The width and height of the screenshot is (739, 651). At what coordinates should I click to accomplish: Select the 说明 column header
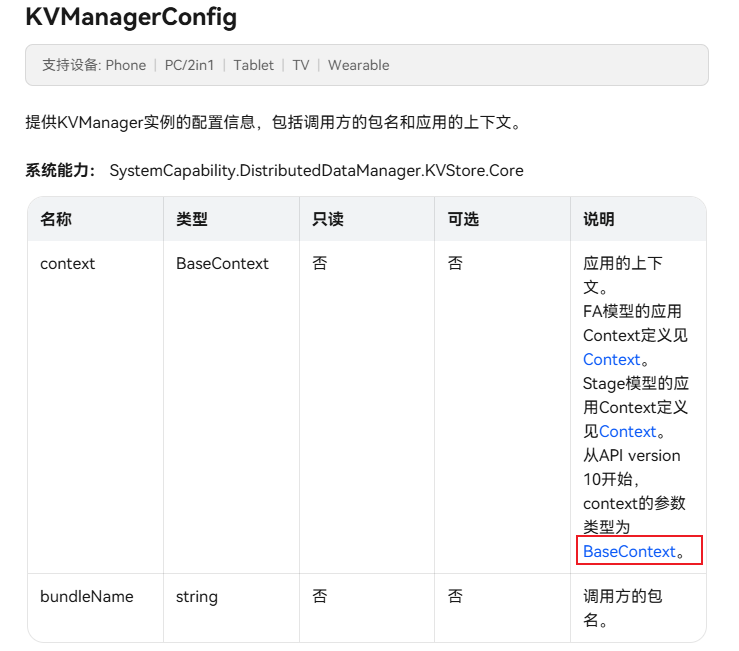tap(599, 219)
